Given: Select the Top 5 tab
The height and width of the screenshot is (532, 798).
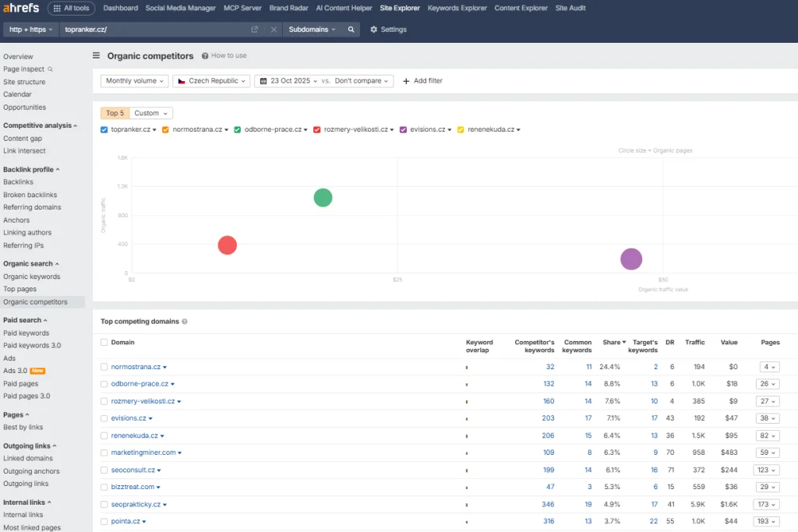Looking at the screenshot, I should coord(115,113).
